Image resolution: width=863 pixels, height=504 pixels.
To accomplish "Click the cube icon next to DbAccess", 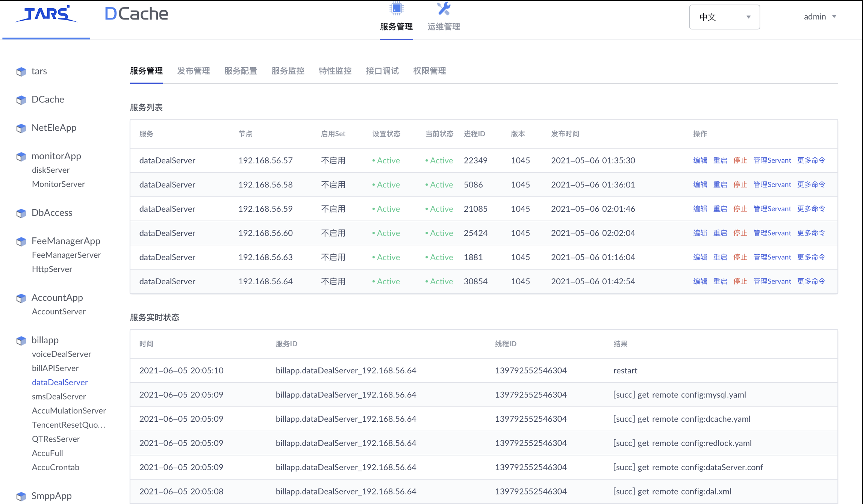I will tap(21, 213).
